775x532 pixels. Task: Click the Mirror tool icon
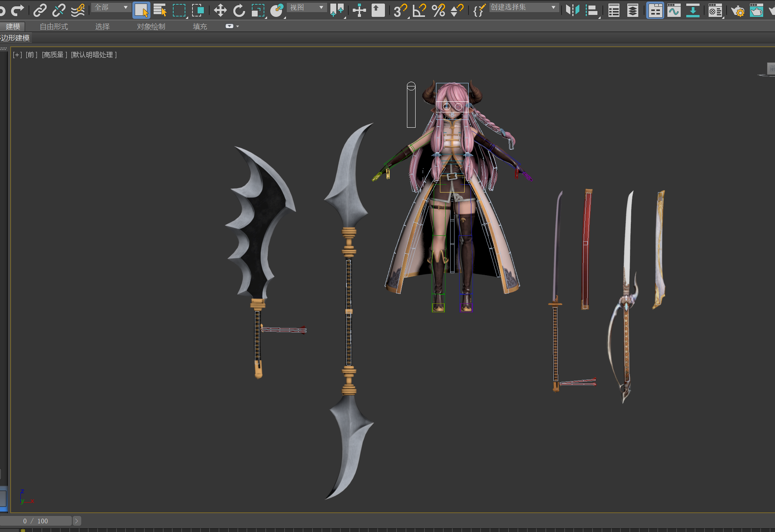572,10
